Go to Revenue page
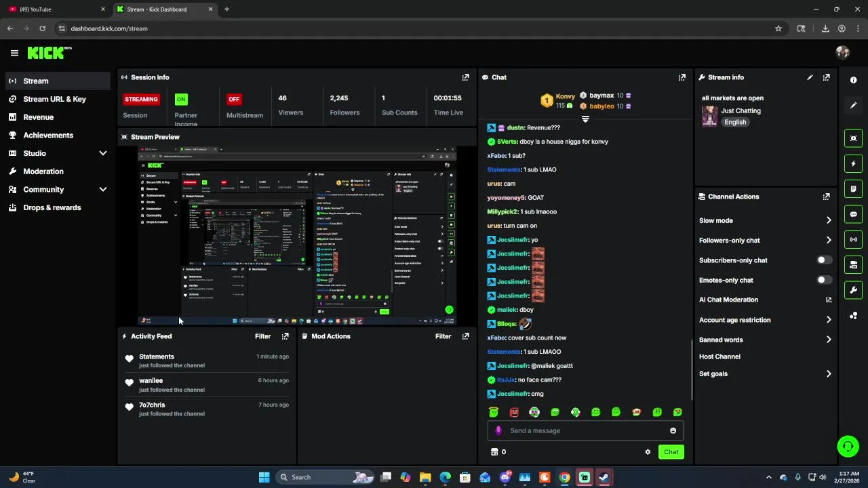The width and height of the screenshot is (868, 488). pyautogui.click(x=58, y=117)
